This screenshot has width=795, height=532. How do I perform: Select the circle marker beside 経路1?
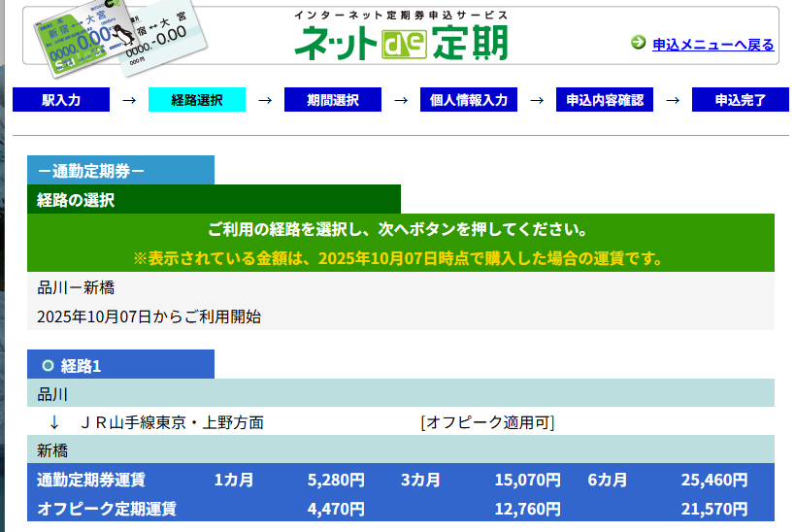tap(48, 365)
